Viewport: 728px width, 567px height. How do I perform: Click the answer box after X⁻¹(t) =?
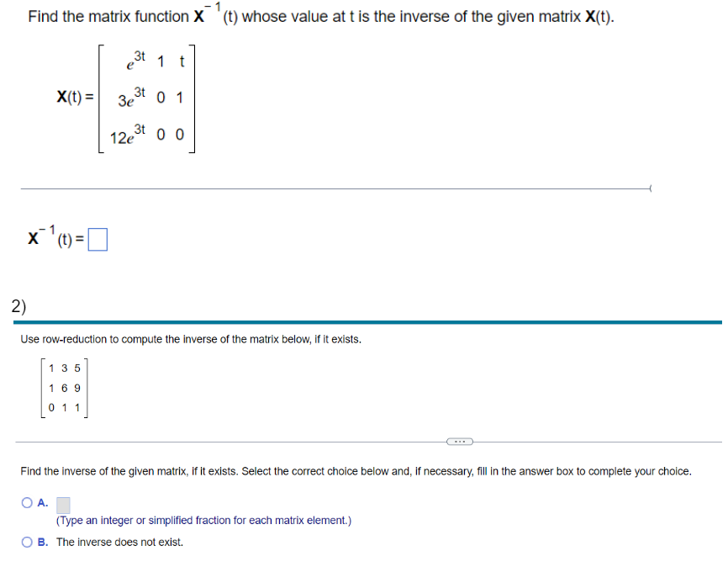pos(98,238)
